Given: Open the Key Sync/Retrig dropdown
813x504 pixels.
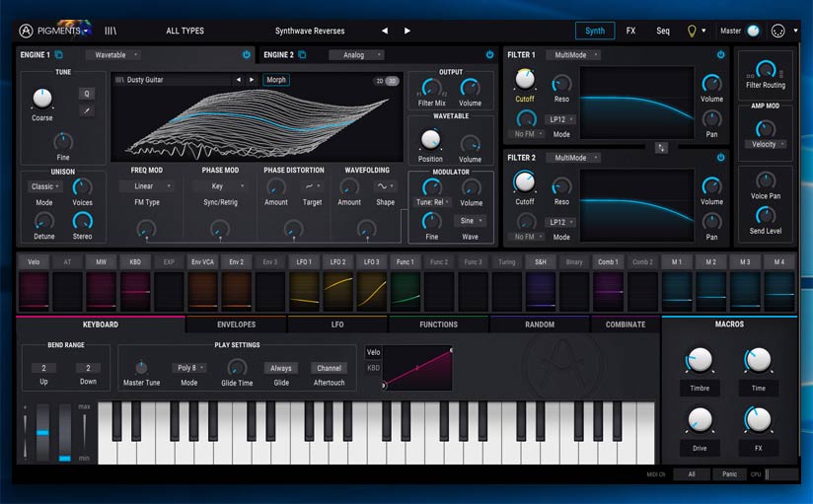Looking at the screenshot, I should point(220,186).
